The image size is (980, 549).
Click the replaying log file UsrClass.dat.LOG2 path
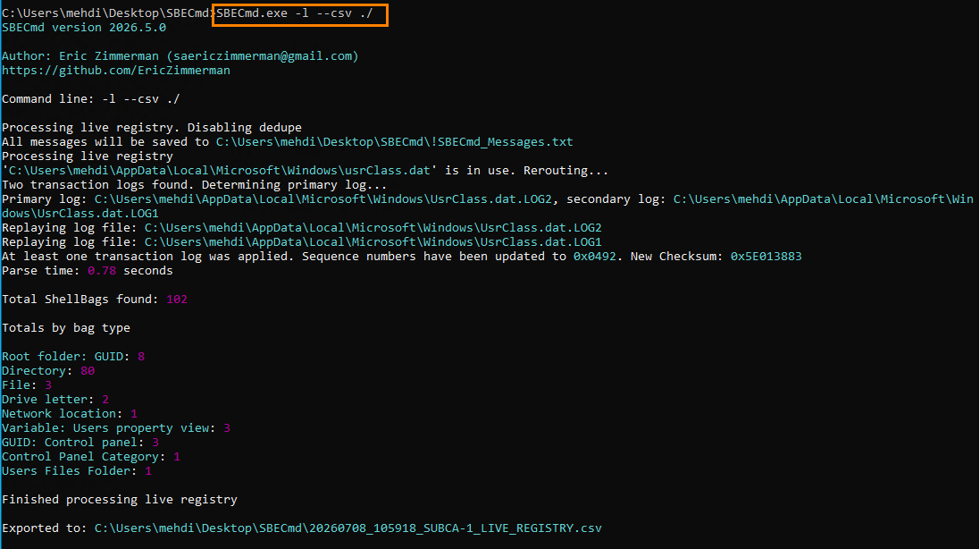click(x=373, y=228)
